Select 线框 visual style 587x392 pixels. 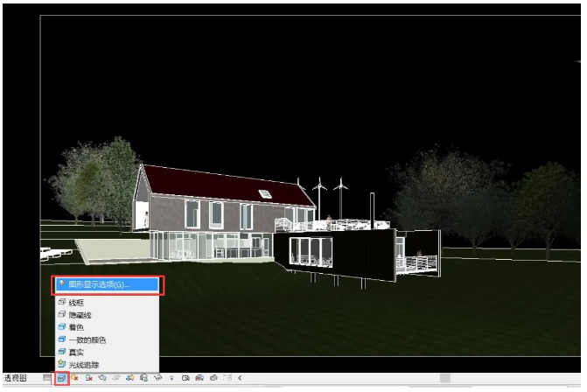click(108, 302)
